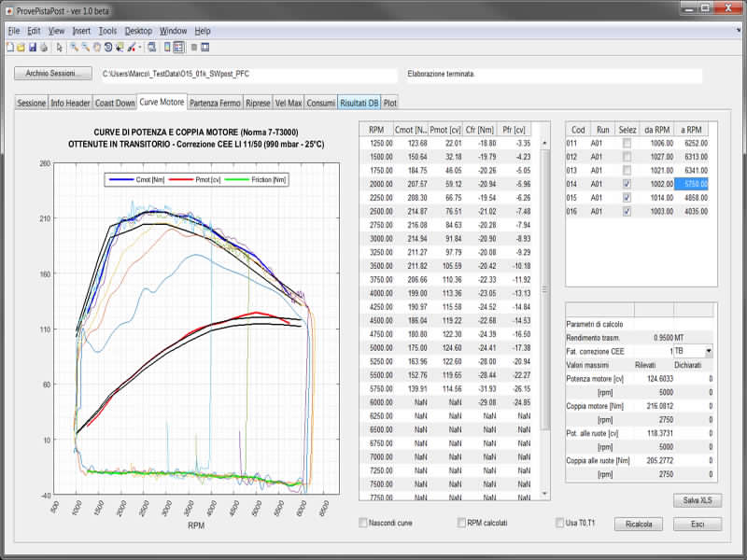Viewport: 747px width, 560px height.
Task: Click the New Figure toolbar icon
Action: click(10, 47)
